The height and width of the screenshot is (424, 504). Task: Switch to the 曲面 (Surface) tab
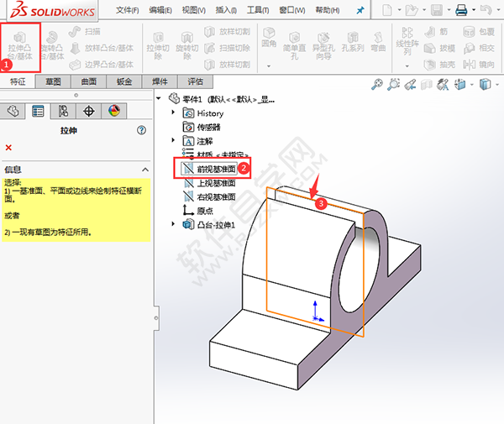click(89, 81)
